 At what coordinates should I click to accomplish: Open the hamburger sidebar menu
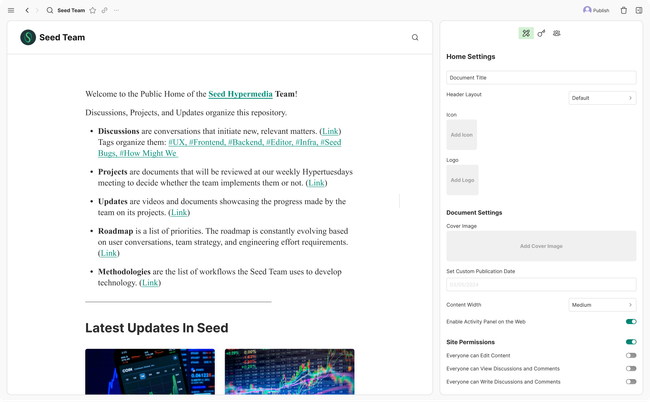(11, 10)
